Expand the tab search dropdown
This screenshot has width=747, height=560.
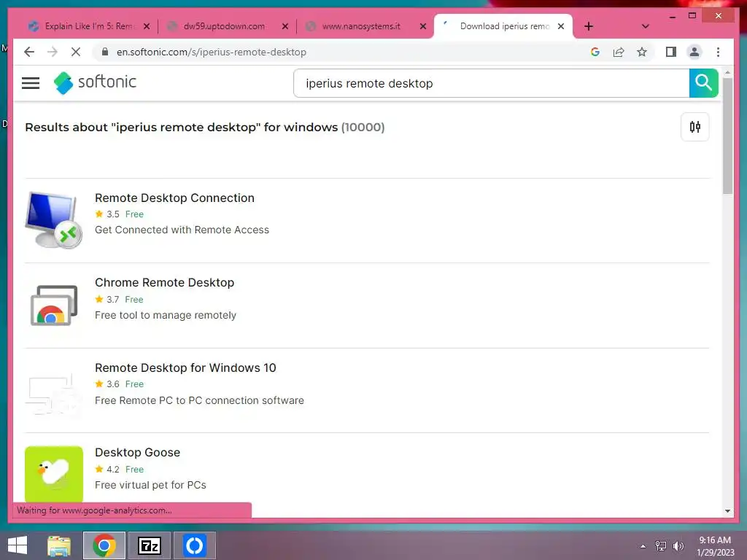pyautogui.click(x=645, y=26)
